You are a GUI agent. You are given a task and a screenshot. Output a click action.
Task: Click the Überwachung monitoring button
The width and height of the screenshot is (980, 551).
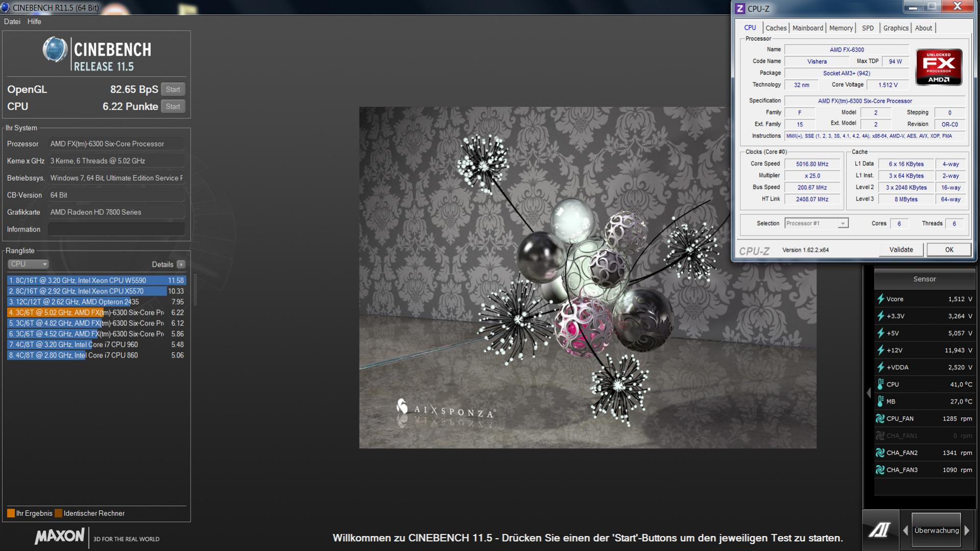[936, 531]
